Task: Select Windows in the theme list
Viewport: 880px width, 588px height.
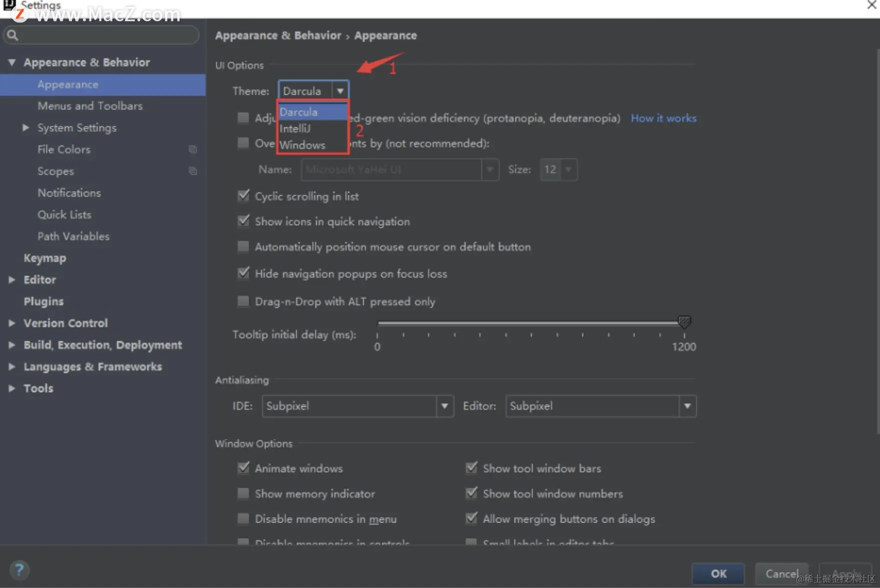Action: pos(313,145)
